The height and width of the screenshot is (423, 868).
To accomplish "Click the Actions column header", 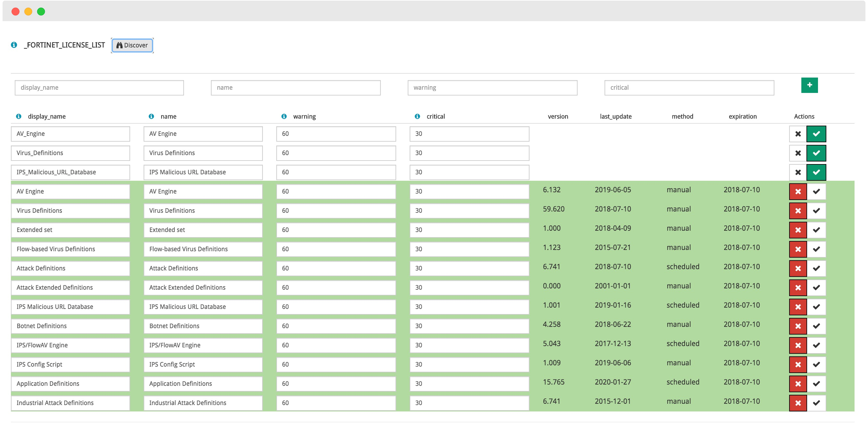I will point(804,116).
